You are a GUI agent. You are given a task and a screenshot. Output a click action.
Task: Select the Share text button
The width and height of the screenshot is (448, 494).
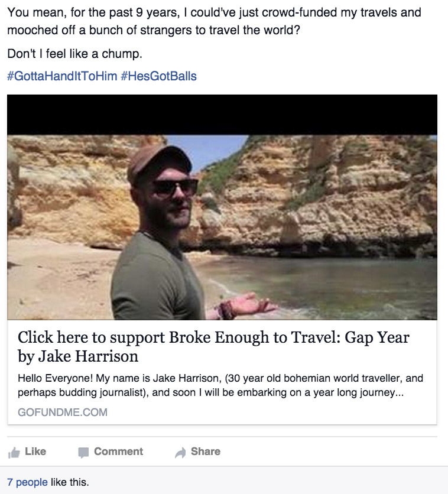(206, 451)
